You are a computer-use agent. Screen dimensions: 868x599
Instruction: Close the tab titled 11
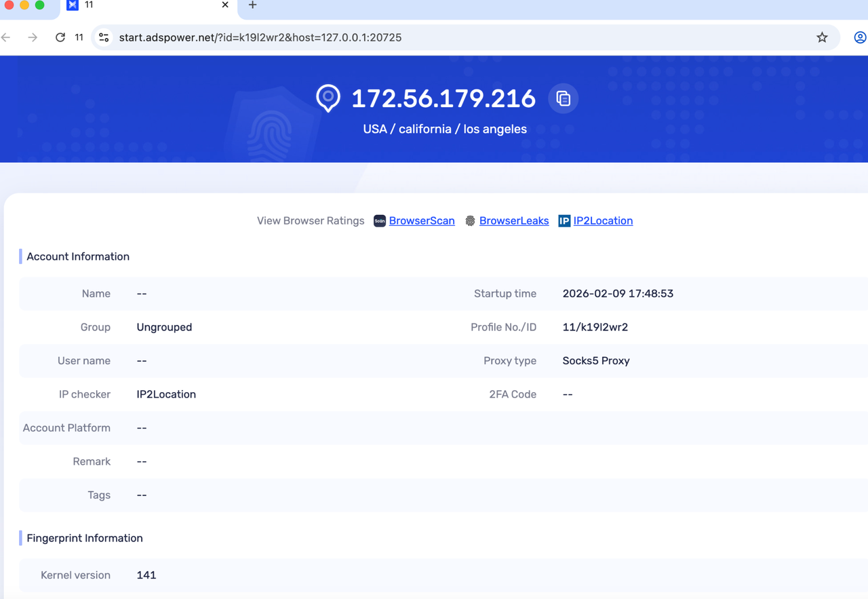(225, 5)
